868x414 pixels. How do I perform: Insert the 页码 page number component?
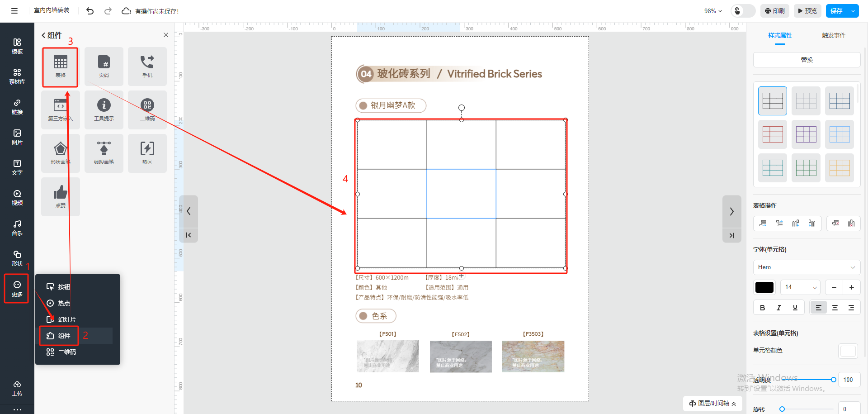[x=104, y=66]
